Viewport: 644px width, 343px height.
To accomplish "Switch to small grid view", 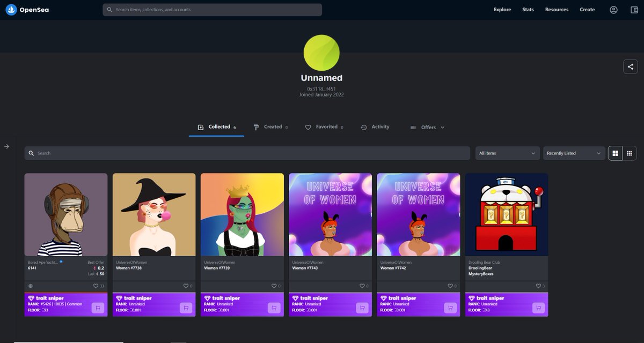I will coord(630,153).
